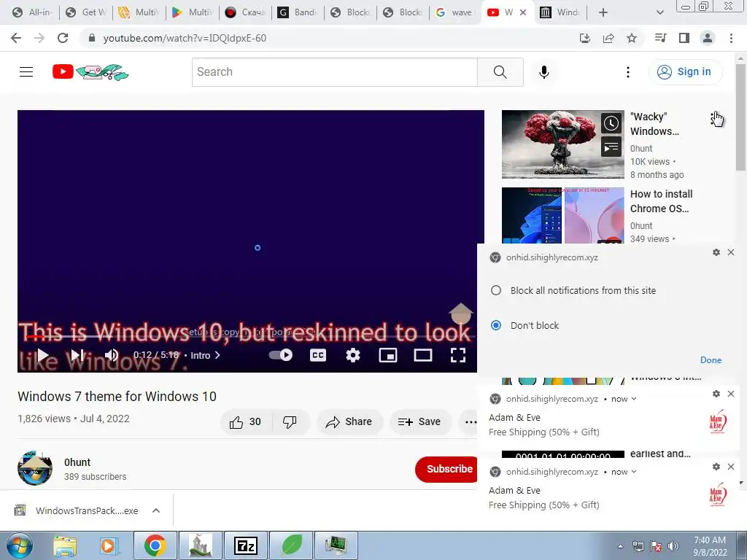Save video to a playlist

[x=419, y=422]
